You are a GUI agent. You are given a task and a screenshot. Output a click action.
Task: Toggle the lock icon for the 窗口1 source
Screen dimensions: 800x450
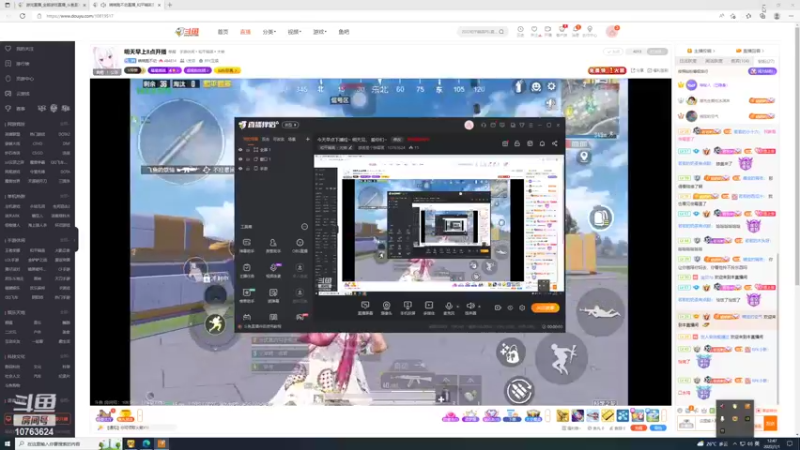coord(248,159)
